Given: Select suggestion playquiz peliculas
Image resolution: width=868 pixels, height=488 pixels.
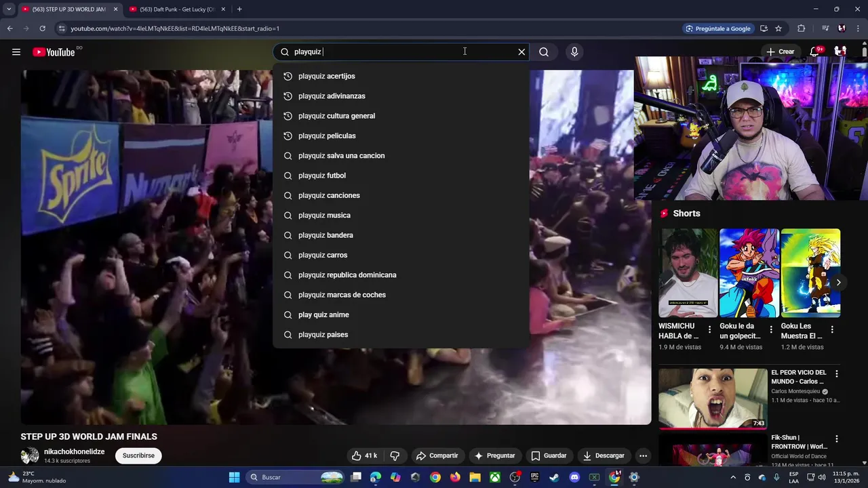Looking at the screenshot, I should point(401,136).
